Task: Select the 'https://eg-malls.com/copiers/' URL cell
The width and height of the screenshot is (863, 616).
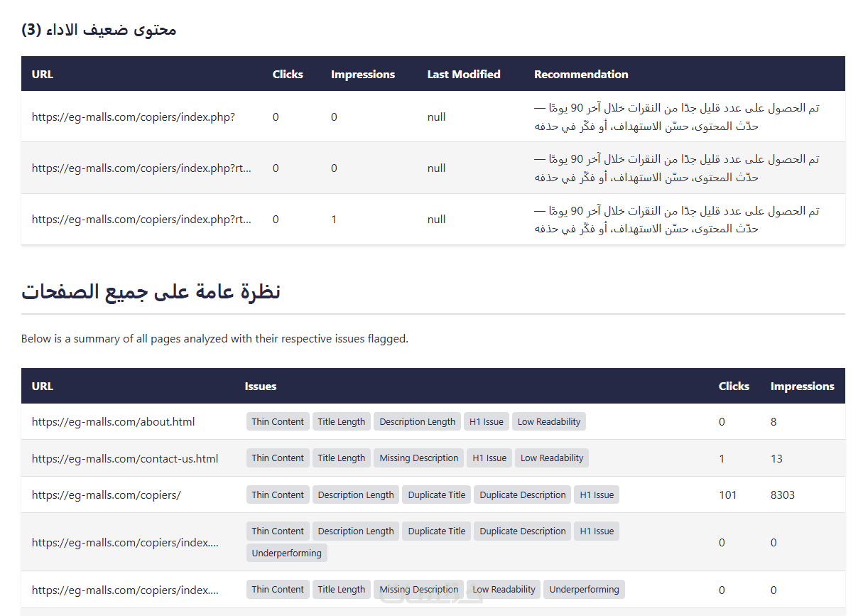Action: point(107,495)
